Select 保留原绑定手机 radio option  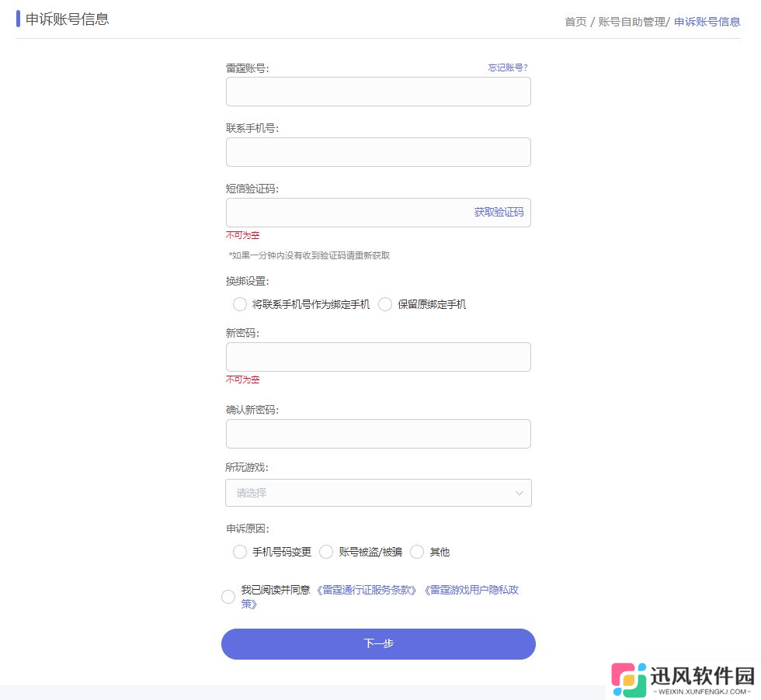(x=385, y=304)
